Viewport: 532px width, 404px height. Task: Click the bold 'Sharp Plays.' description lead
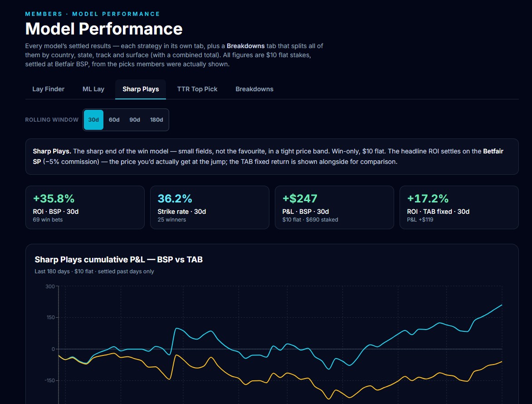pos(52,151)
